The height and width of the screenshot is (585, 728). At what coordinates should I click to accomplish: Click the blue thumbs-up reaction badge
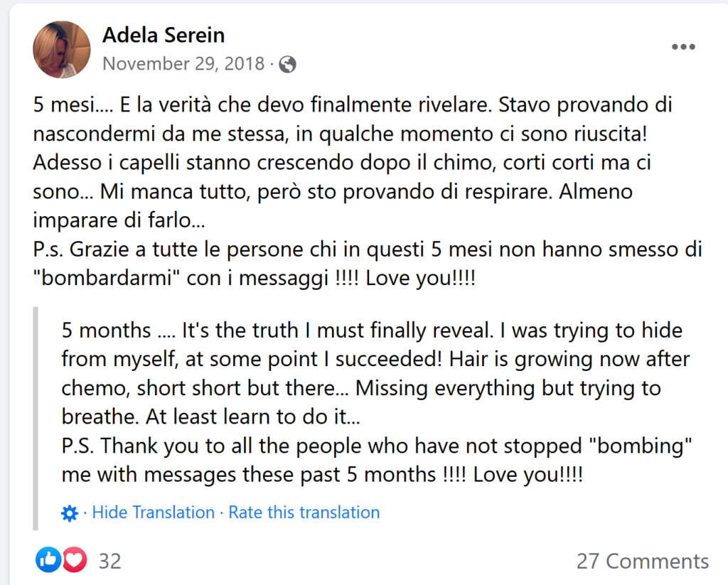point(48,560)
